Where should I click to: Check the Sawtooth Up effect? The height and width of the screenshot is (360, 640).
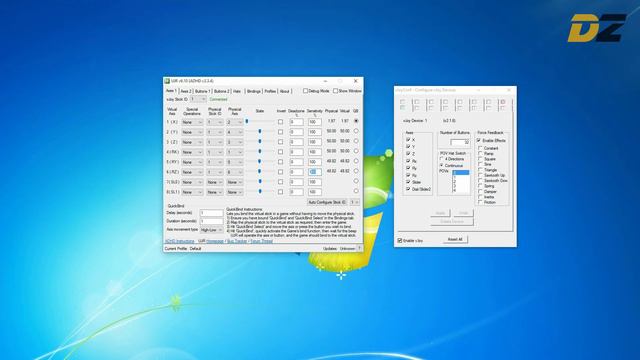coord(480,175)
